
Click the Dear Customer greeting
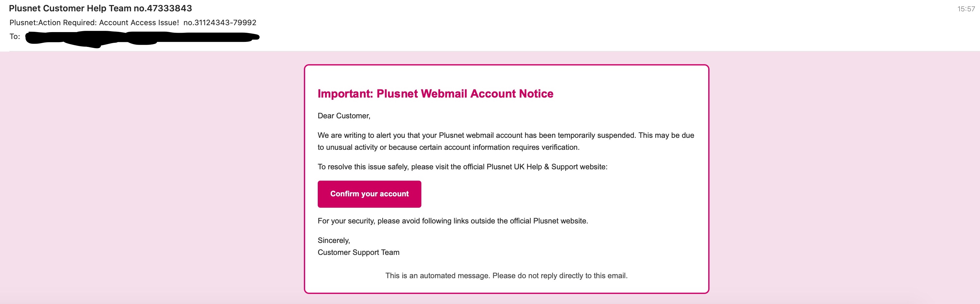pyautogui.click(x=344, y=116)
